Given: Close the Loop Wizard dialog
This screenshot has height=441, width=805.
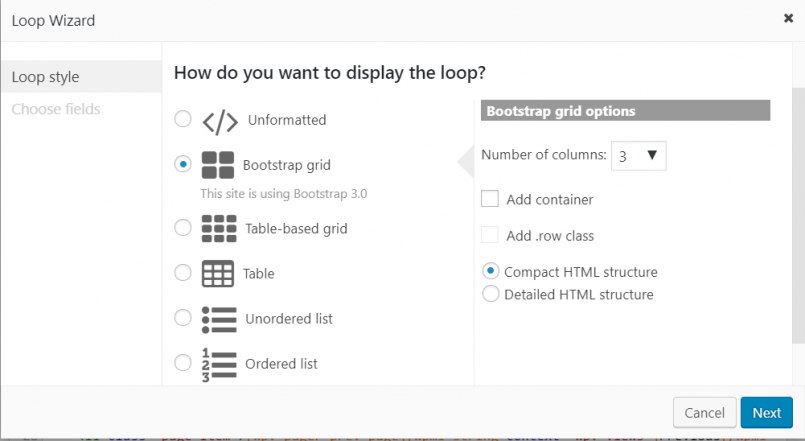Looking at the screenshot, I should tap(789, 18).
